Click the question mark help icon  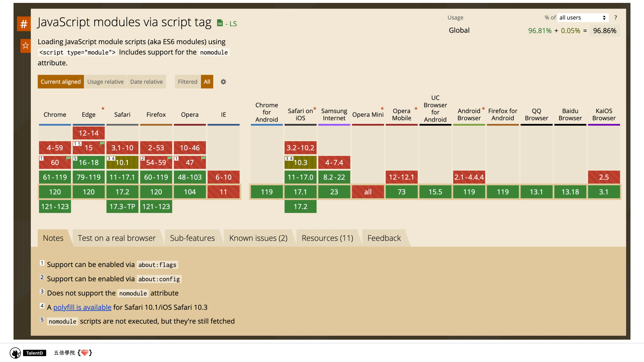616,18
